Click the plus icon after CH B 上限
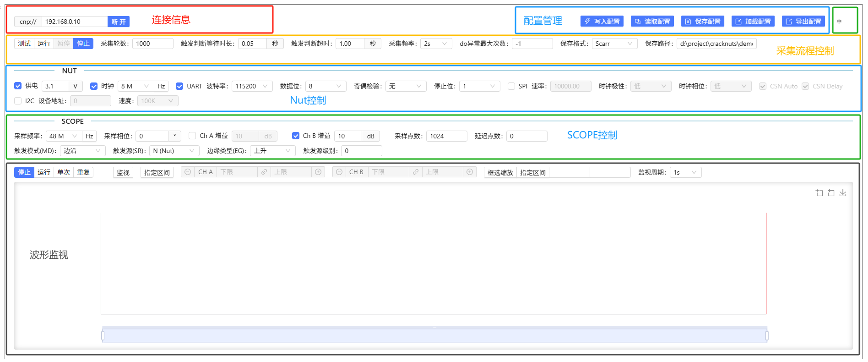This screenshot has width=868, height=362. 470,172
